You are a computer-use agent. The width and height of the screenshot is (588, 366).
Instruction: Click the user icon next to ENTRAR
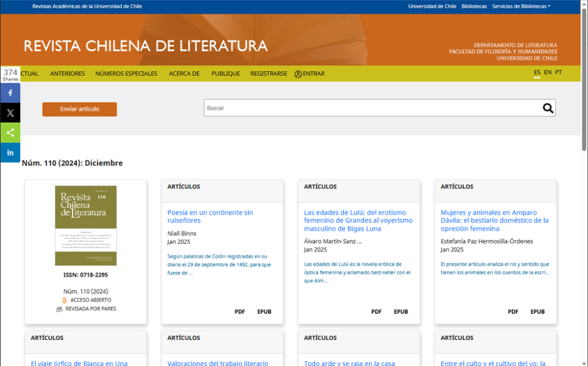(x=297, y=73)
